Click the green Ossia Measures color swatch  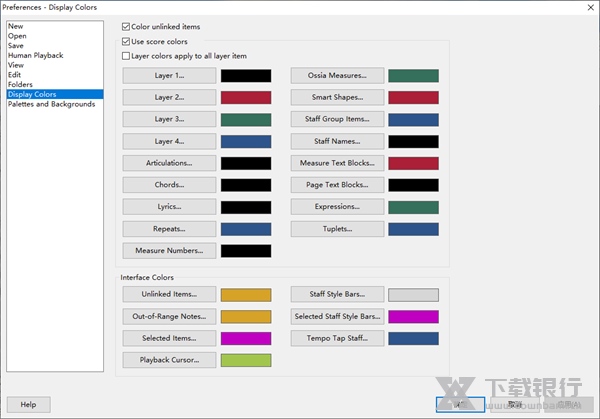[x=413, y=76]
